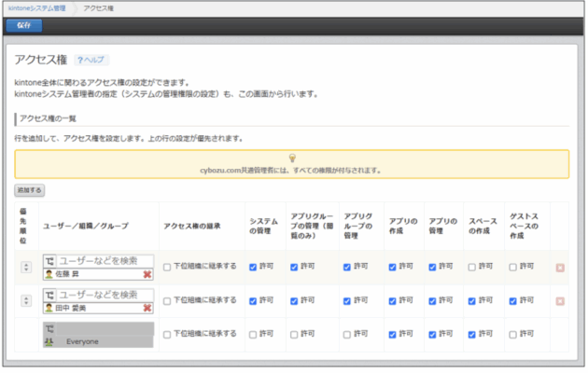
Task: Change priority order of 田中 愛美 row
Action: point(24,300)
